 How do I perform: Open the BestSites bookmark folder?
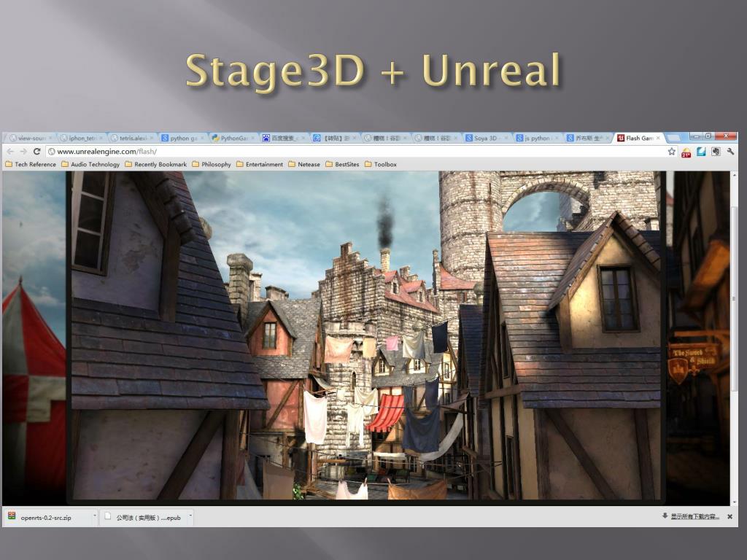click(343, 164)
